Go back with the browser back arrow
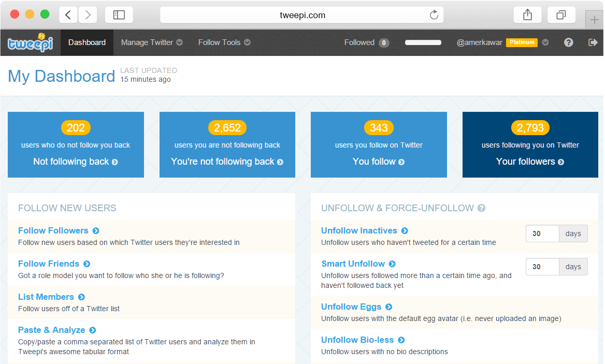This screenshot has width=605, height=364. click(x=68, y=15)
